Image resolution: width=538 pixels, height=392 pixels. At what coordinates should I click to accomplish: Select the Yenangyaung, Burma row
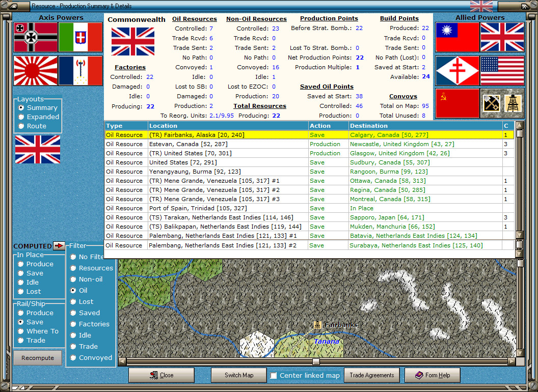(309, 172)
